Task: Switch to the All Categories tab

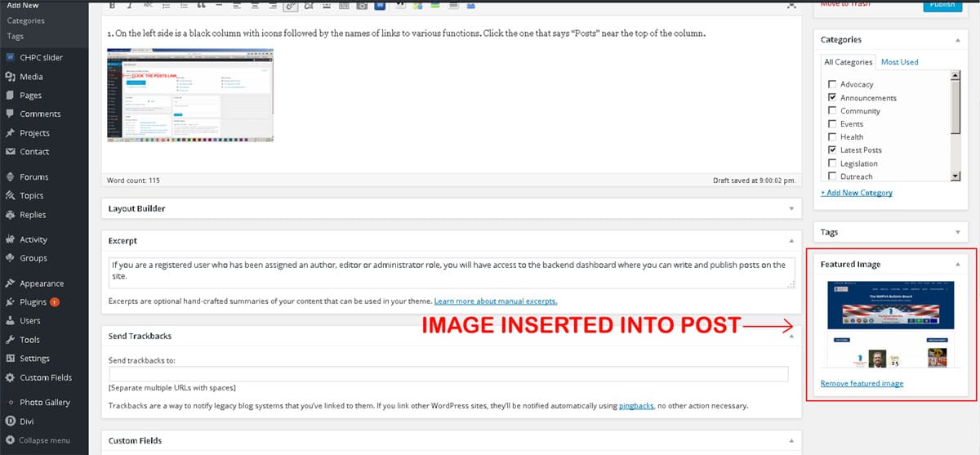Action: (x=848, y=62)
